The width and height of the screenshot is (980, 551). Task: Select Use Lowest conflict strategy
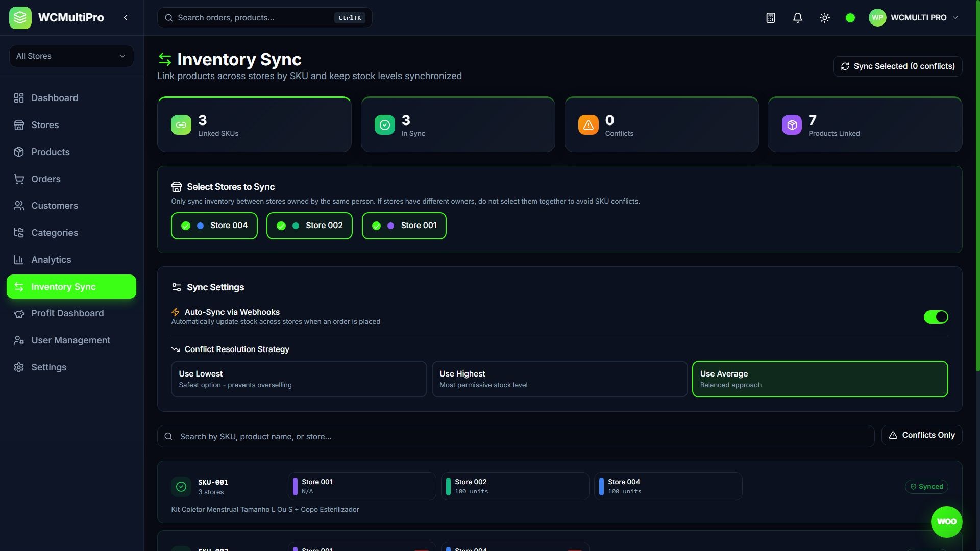[299, 379]
